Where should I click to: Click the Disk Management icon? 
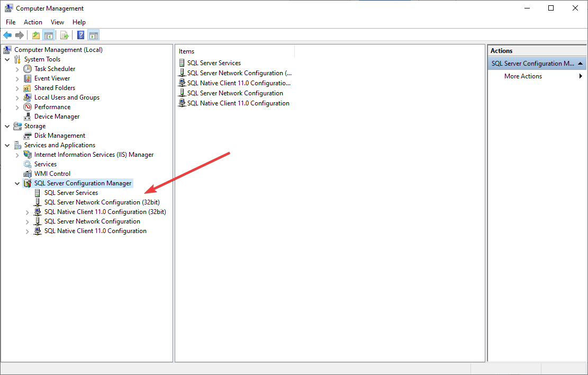pos(28,136)
